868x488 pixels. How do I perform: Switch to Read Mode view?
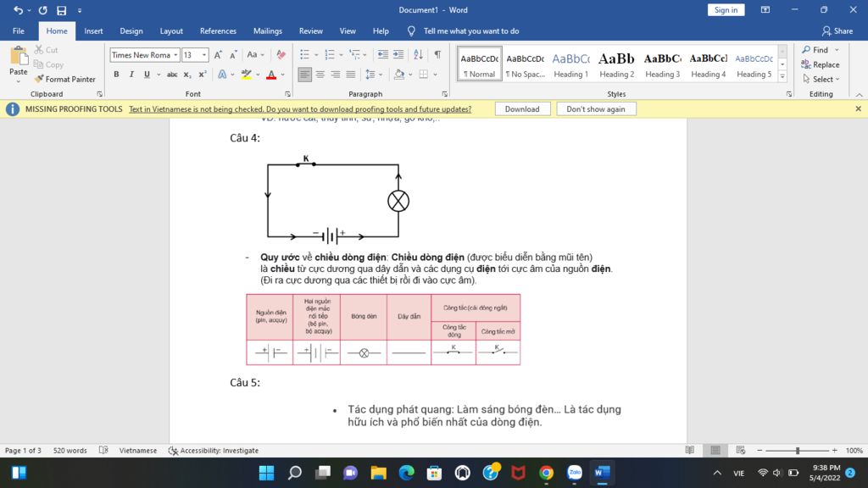(690, 451)
